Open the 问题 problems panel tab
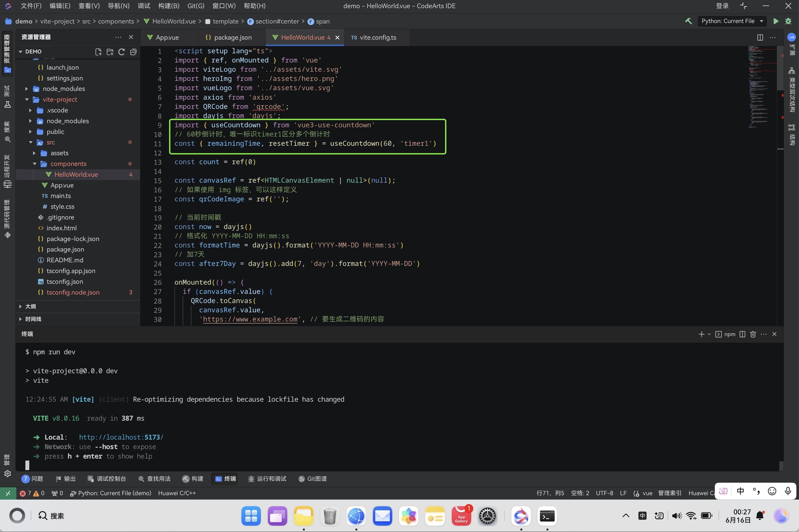The image size is (799, 532). click(33, 479)
